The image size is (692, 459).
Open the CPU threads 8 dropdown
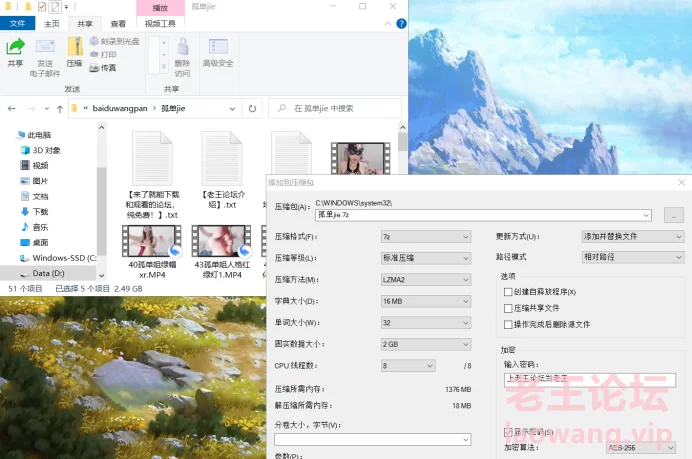pos(408,366)
